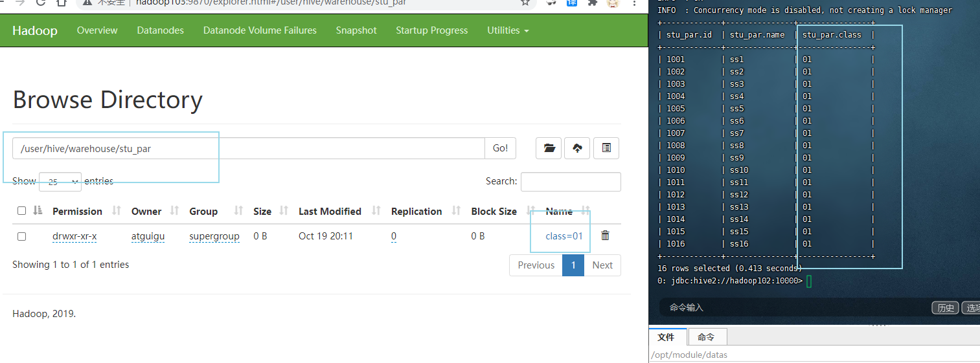Click the '16 rows selected' line in the terminal
980x363 pixels.
[x=730, y=269]
